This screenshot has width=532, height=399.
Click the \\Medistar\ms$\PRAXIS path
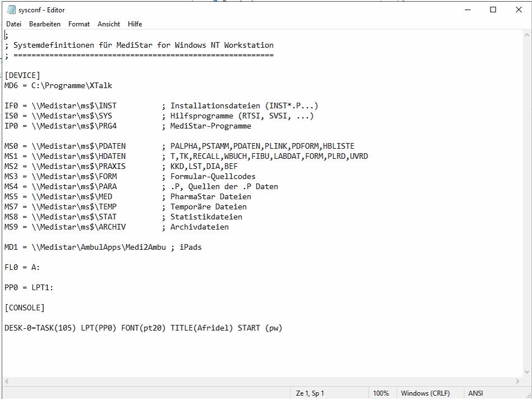click(x=78, y=167)
